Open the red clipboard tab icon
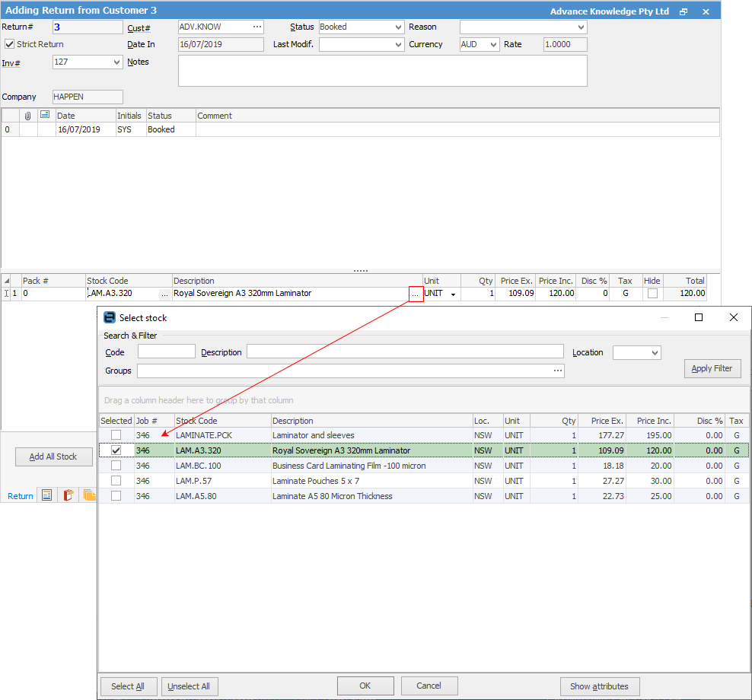 click(69, 495)
